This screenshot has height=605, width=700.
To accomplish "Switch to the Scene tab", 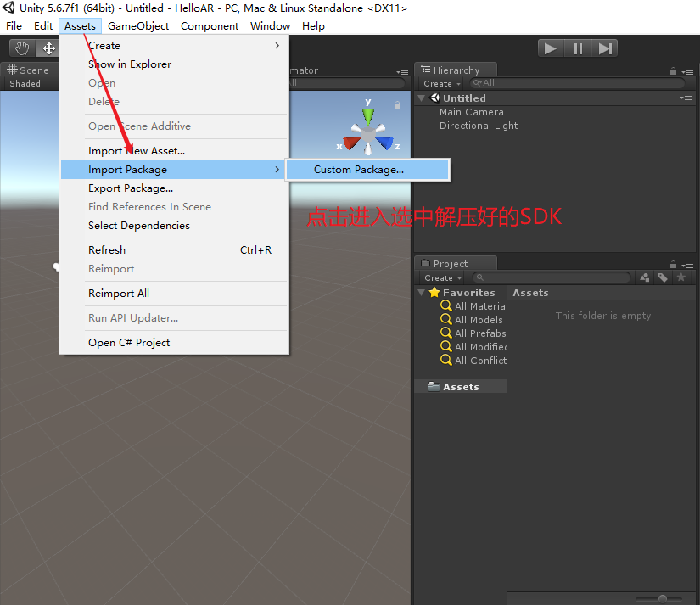I will 29,70.
